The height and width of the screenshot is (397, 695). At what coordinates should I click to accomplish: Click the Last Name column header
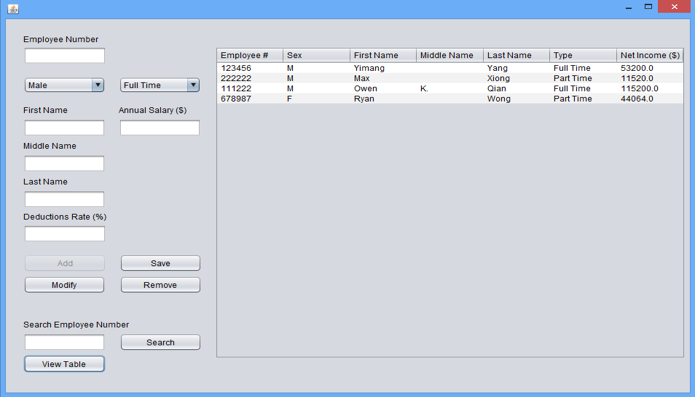click(516, 55)
